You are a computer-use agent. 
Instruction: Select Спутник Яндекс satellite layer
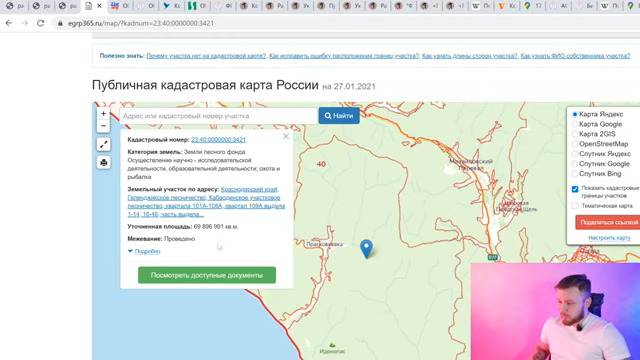point(575,154)
